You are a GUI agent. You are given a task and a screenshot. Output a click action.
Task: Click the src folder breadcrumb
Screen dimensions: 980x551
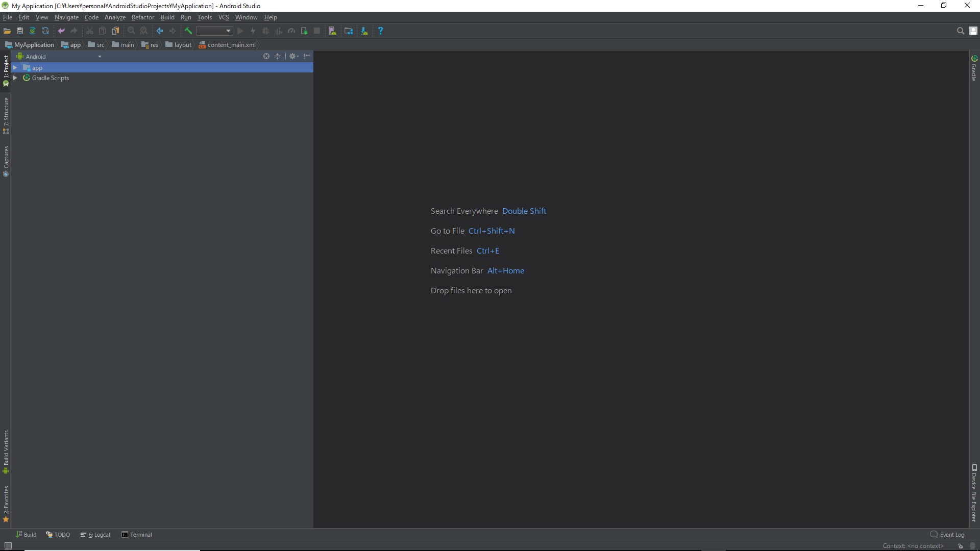(96, 45)
